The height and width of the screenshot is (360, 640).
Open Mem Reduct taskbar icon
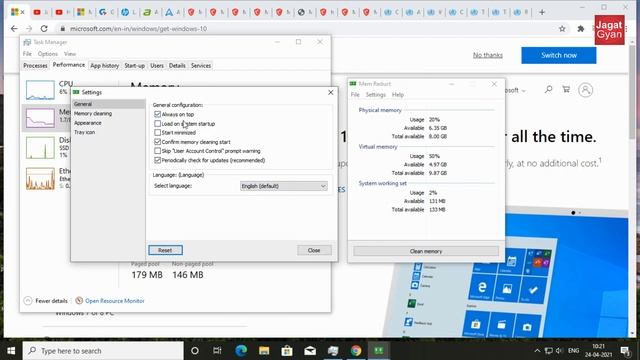coord(379,351)
